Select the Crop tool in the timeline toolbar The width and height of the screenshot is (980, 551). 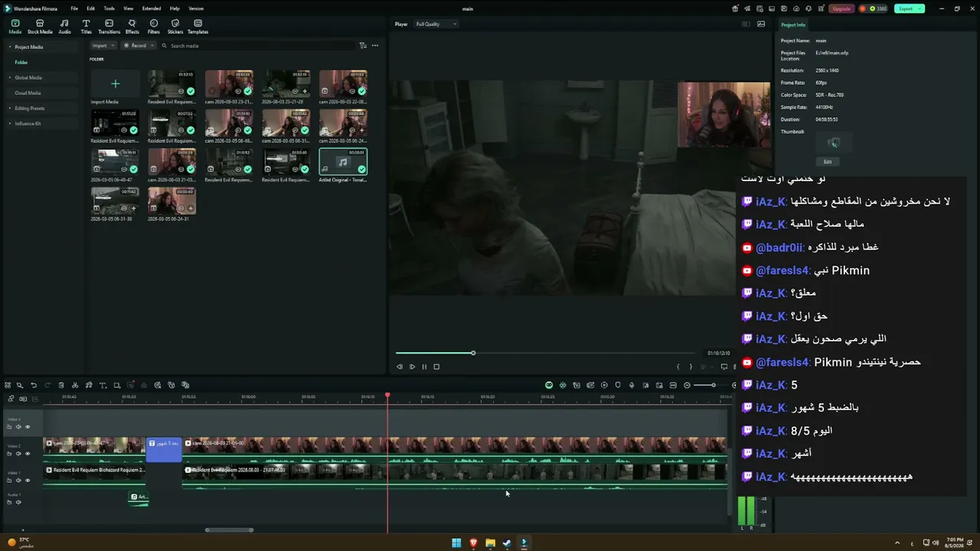coord(116,385)
